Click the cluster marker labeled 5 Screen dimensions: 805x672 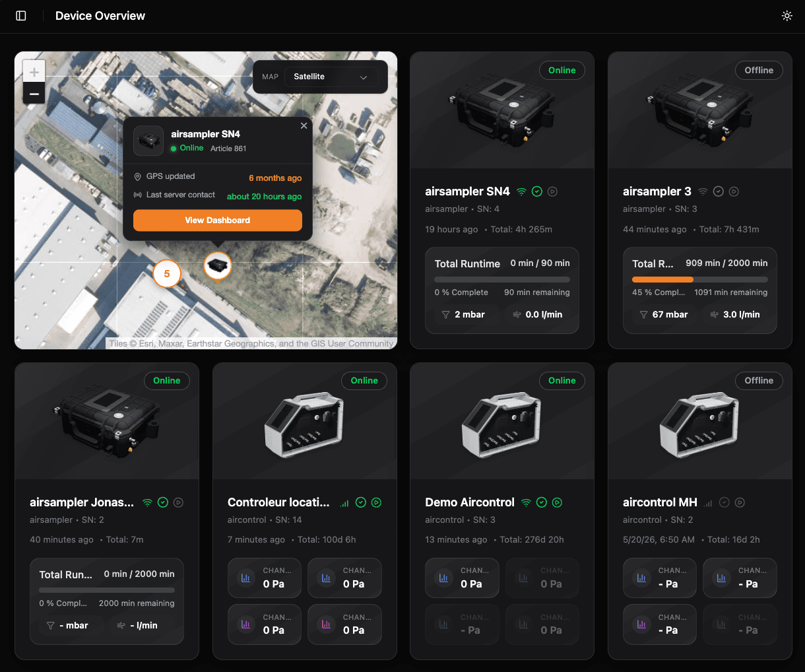tap(167, 273)
